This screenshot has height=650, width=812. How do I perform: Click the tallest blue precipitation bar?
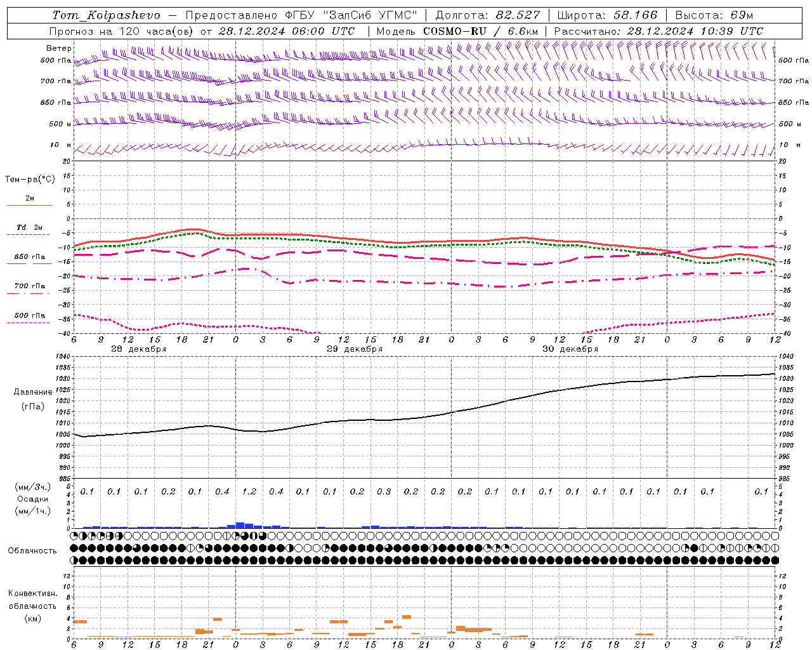(240, 525)
